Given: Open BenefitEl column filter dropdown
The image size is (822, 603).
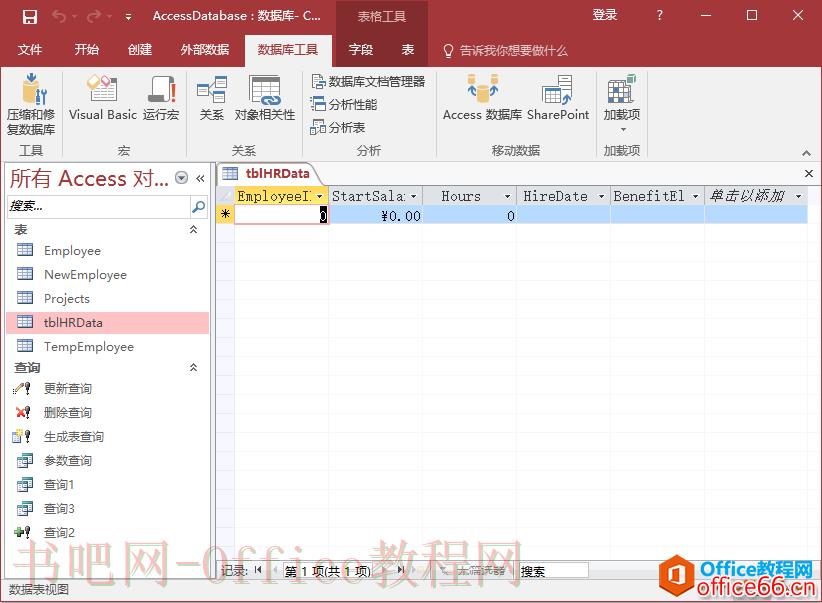Looking at the screenshot, I should (695, 196).
